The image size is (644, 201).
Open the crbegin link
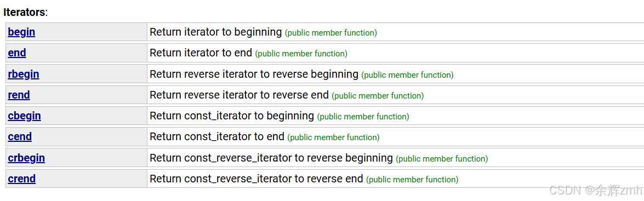coord(26,158)
